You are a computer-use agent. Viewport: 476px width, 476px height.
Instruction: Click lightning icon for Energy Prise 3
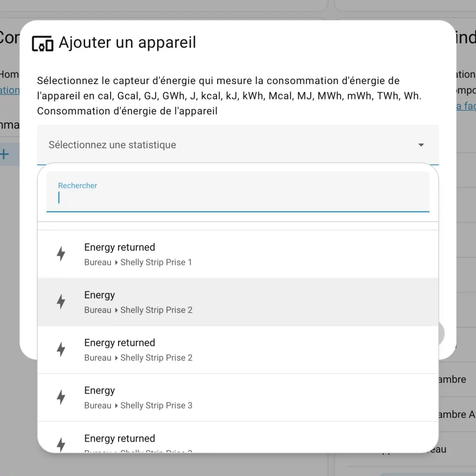point(61,397)
